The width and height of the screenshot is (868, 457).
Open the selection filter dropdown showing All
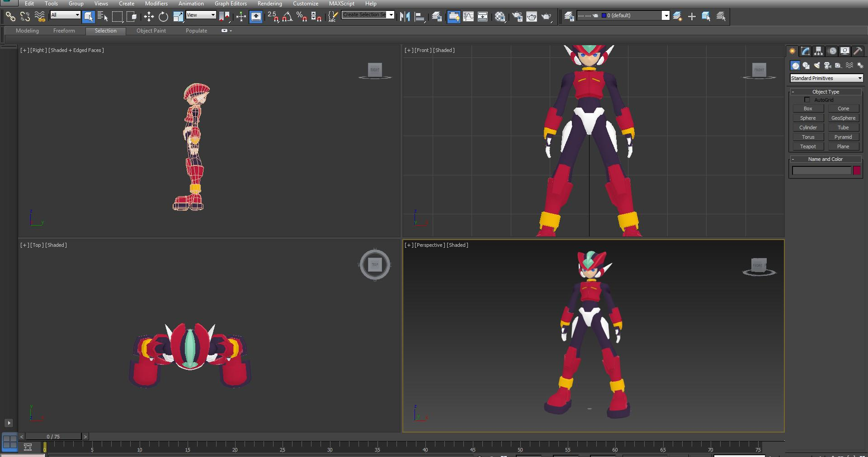[65, 15]
